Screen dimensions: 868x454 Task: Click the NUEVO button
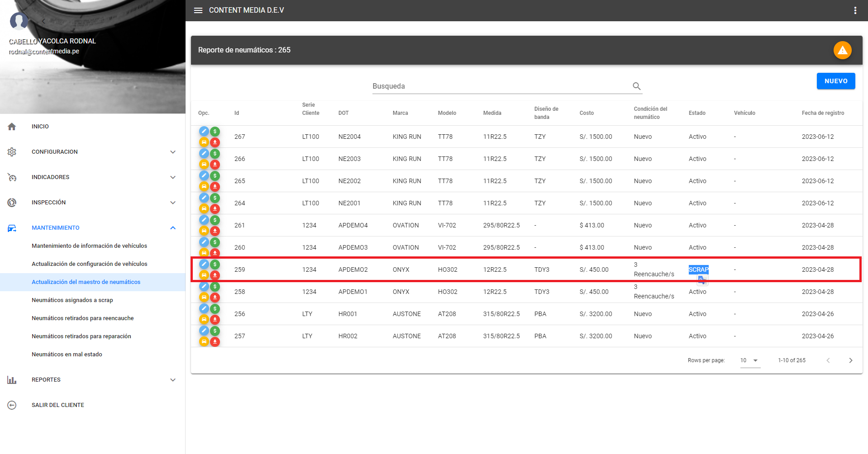835,81
